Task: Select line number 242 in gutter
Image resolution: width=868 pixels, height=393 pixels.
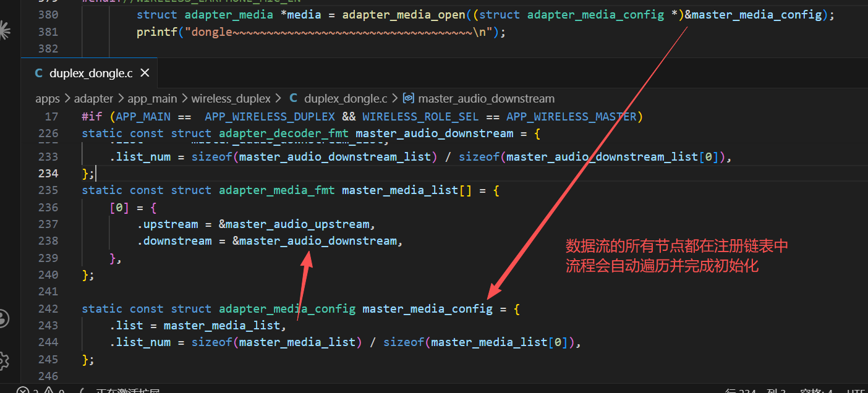Action: tap(48, 308)
